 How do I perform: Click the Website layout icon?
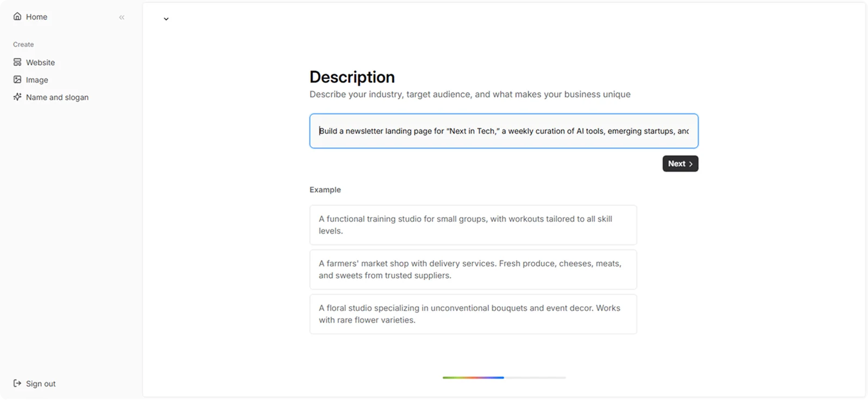[17, 62]
